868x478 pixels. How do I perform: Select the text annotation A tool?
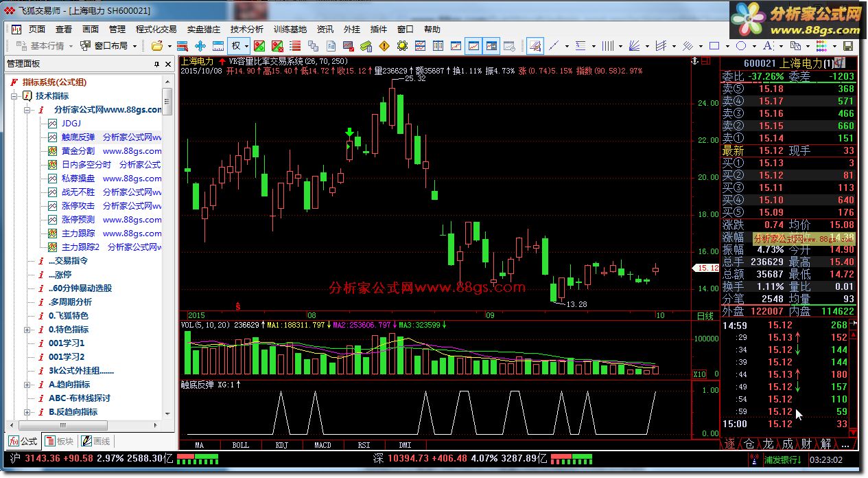coord(767,46)
